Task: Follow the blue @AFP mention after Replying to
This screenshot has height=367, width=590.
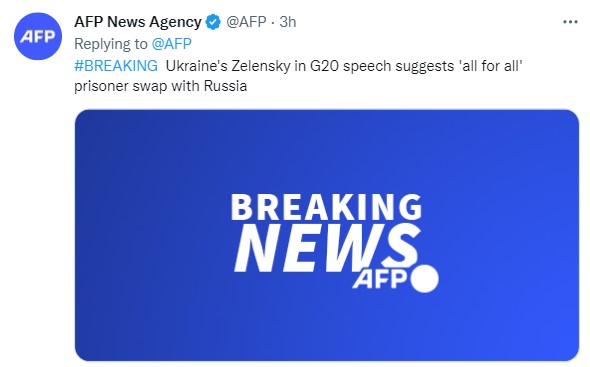Action: coord(172,44)
